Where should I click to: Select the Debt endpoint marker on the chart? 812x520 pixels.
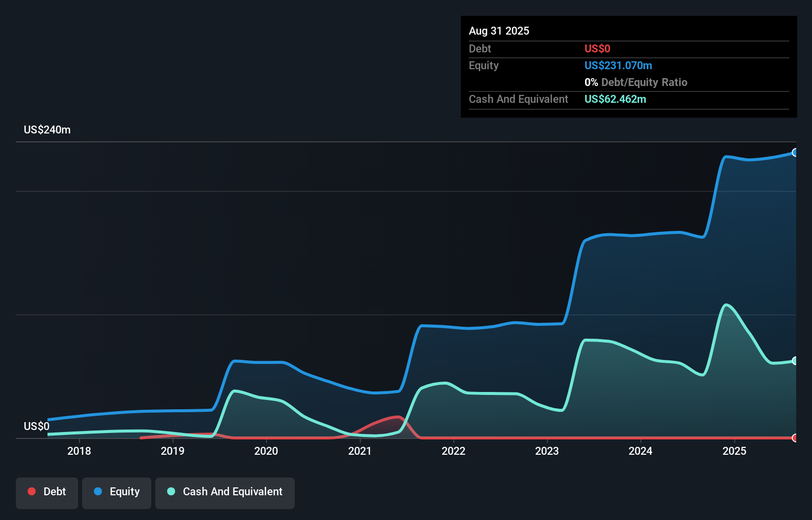tap(795, 438)
